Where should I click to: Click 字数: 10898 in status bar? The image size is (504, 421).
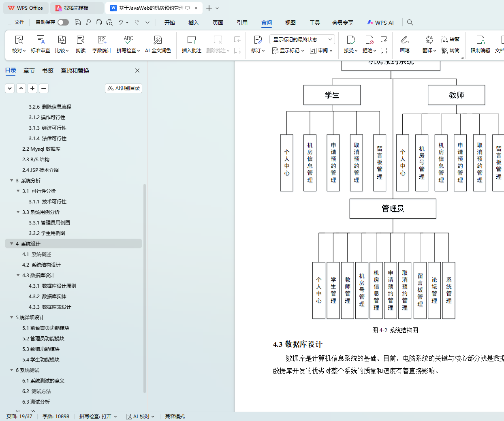56,417
